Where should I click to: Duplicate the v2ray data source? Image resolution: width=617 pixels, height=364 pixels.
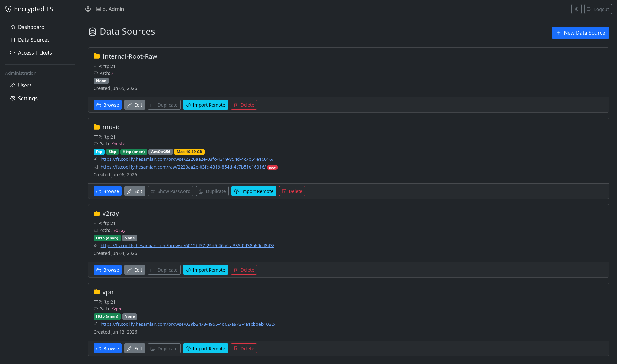point(164,270)
